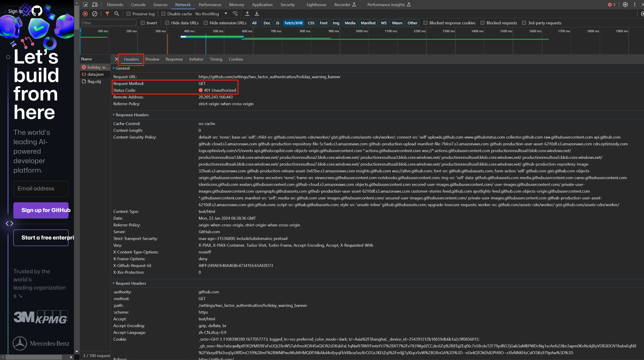Collapse the Request Headers section
644x360 pixels.
pos(113,283)
